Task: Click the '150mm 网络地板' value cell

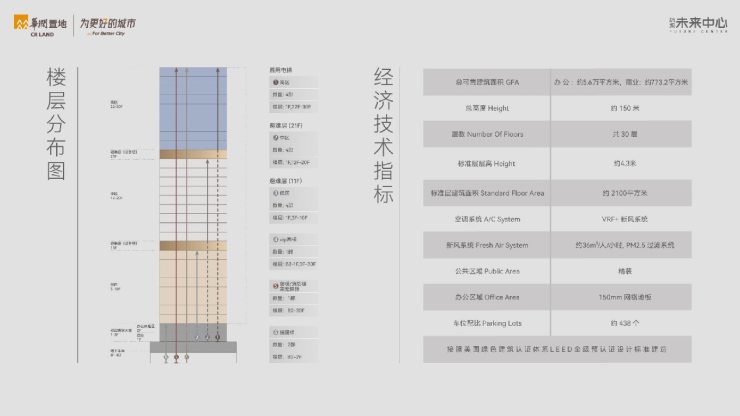Action: pyautogui.click(x=621, y=297)
